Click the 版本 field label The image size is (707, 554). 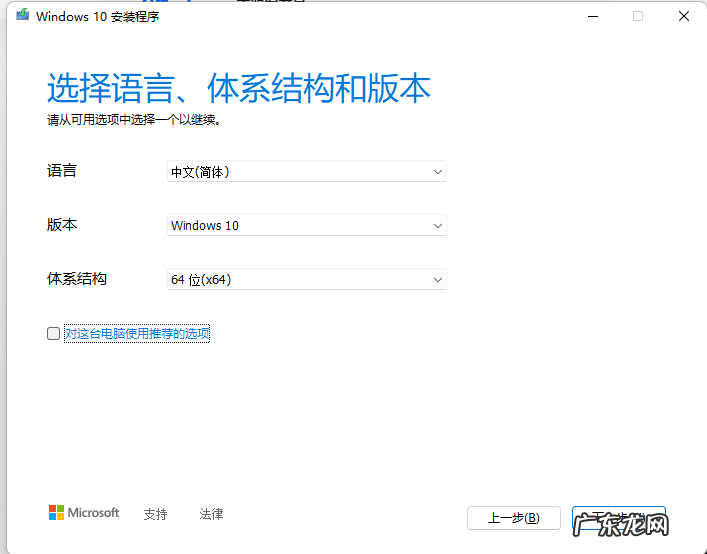62,224
